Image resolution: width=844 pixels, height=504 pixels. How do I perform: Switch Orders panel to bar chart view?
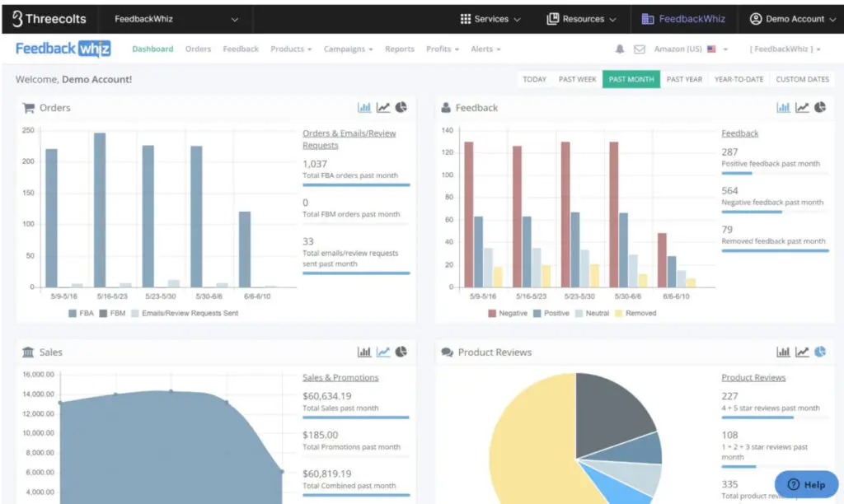coord(363,108)
